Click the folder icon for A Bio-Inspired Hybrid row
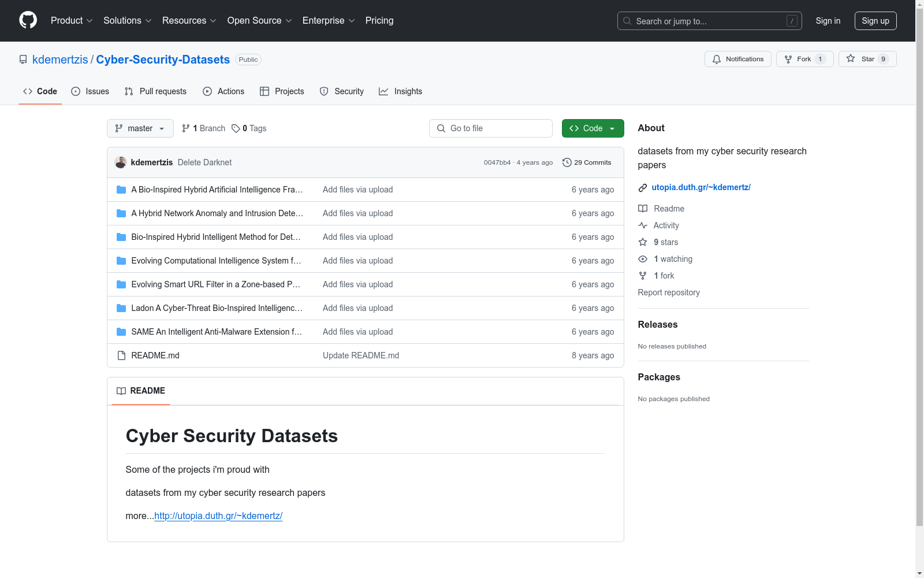Viewport: 924px width, 578px height. tap(121, 190)
